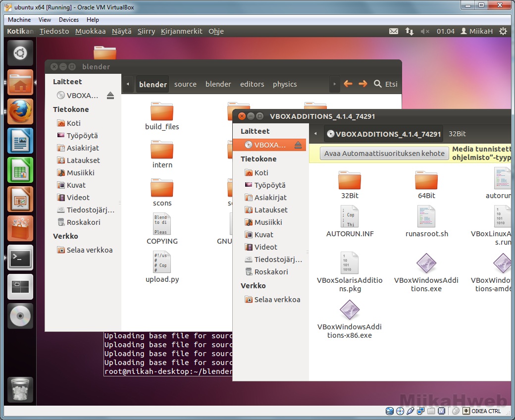Switch to Terminal in the launcher

click(20, 258)
